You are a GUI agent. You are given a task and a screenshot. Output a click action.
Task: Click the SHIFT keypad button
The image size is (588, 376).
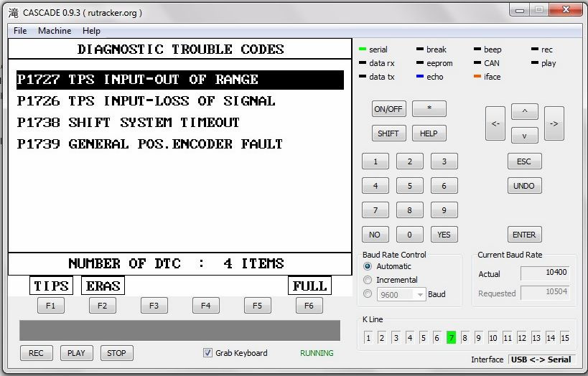click(x=388, y=133)
